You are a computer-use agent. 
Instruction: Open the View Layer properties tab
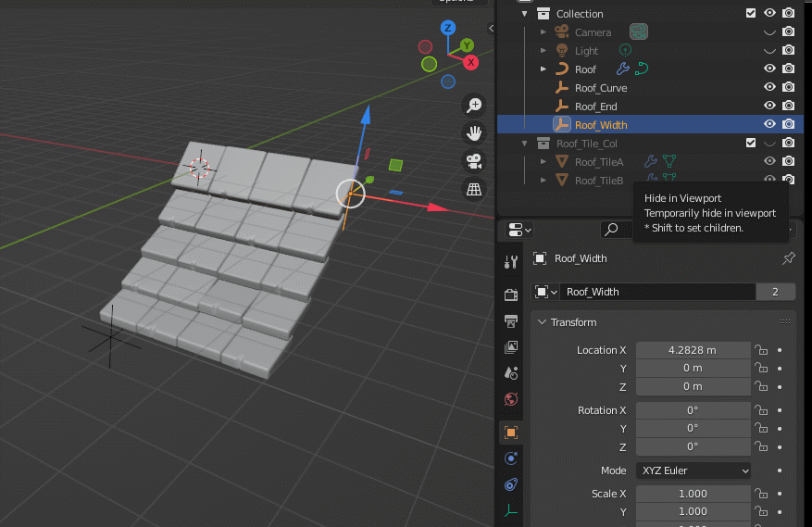coord(511,346)
